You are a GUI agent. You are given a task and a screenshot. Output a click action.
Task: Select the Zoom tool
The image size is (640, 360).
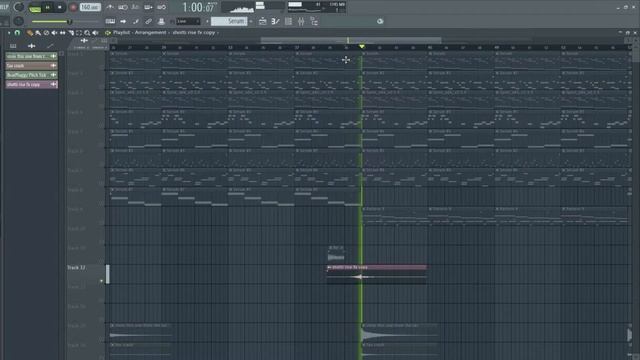click(x=87, y=33)
